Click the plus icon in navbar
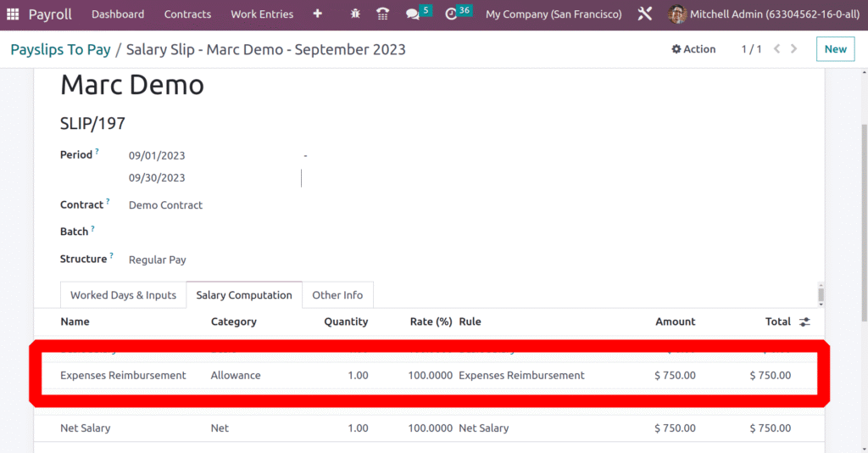The image size is (868, 453). 317,14
